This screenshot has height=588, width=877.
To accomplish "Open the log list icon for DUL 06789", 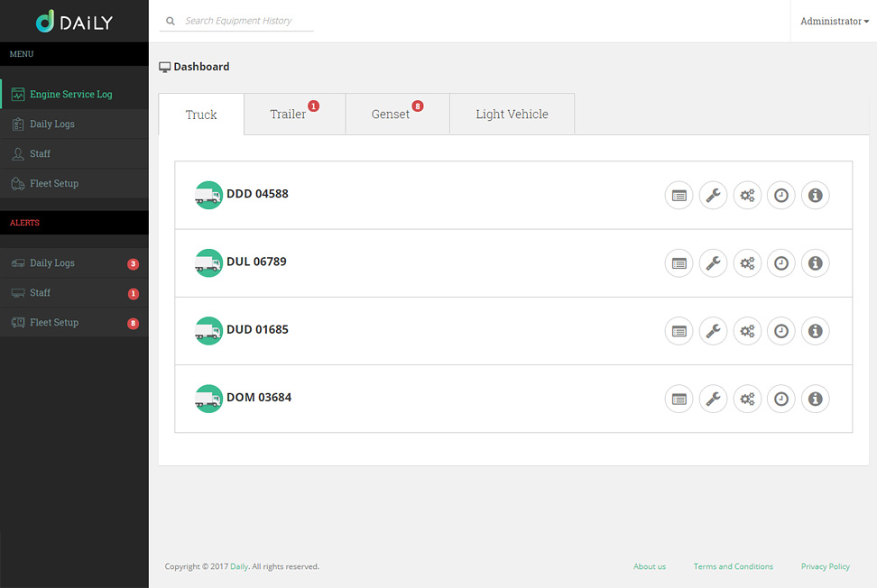I will pyautogui.click(x=679, y=263).
